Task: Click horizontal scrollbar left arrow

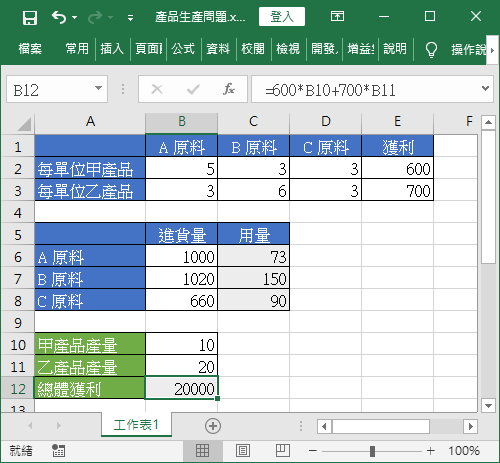Action: click(x=324, y=426)
